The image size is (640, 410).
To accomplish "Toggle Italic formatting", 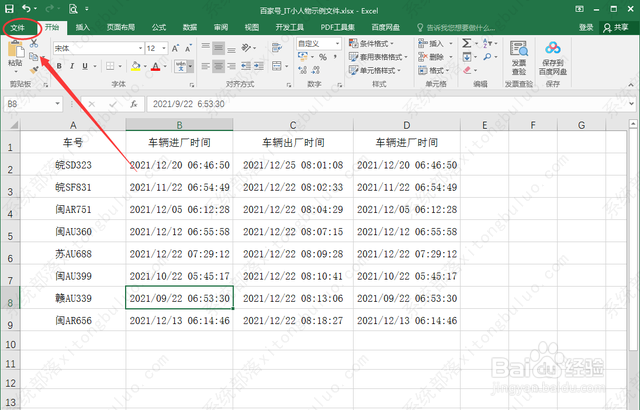I will (72, 66).
